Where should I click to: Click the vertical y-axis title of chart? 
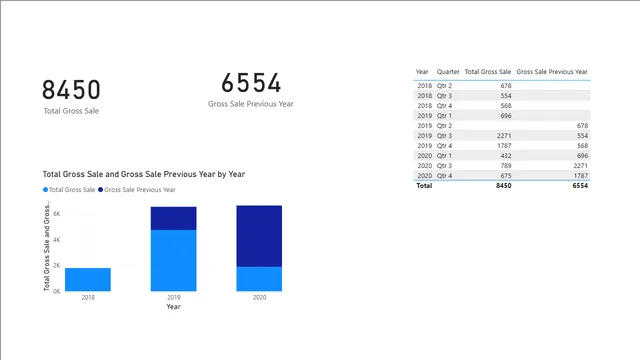[x=47, y=246]
